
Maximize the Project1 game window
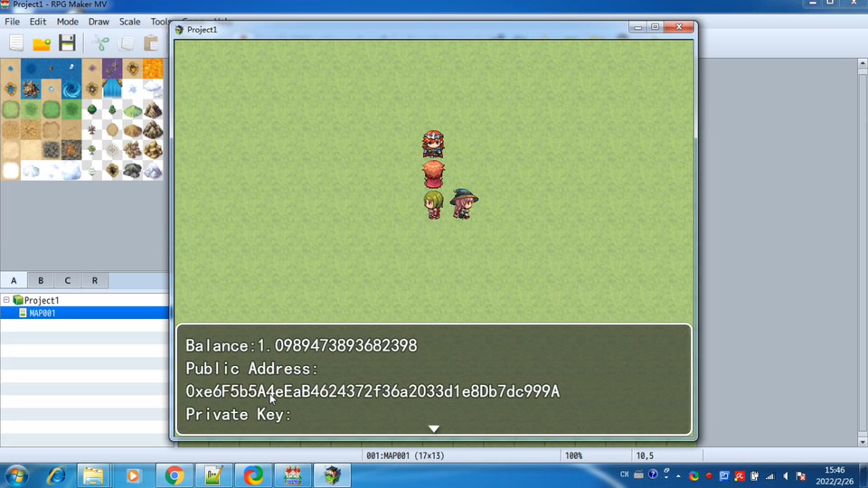[x=655, y=27]
